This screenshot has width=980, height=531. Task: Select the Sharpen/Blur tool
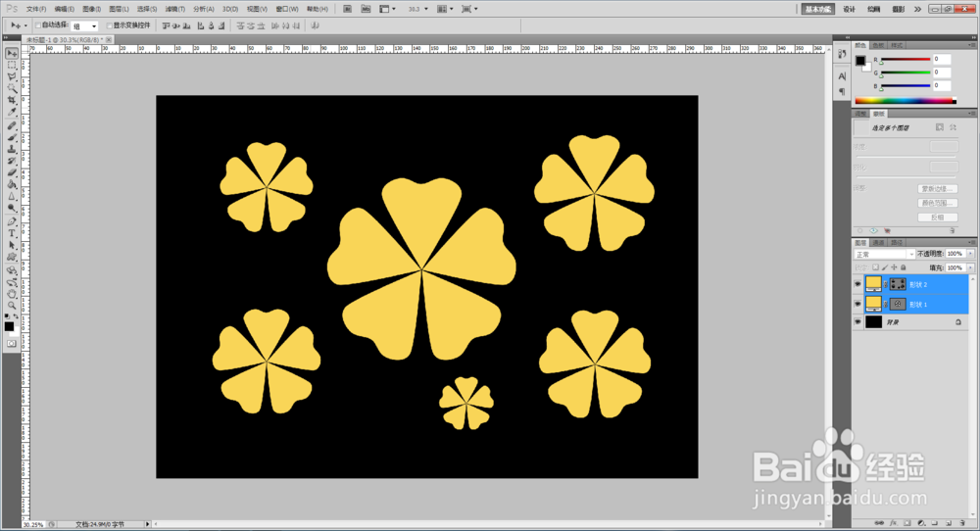tap(11, 197)
